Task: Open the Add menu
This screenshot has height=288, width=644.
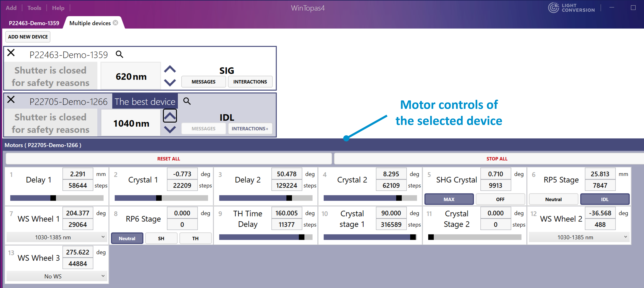Action: (11, 8)
